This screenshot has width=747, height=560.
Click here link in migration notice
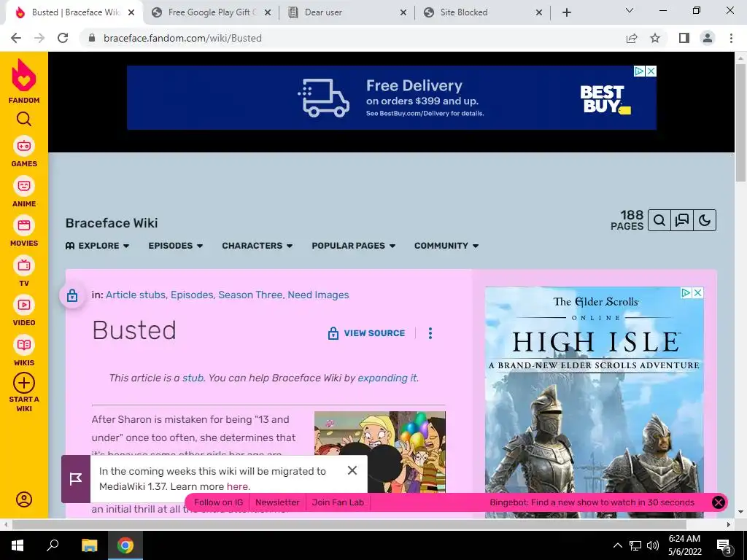237,486
